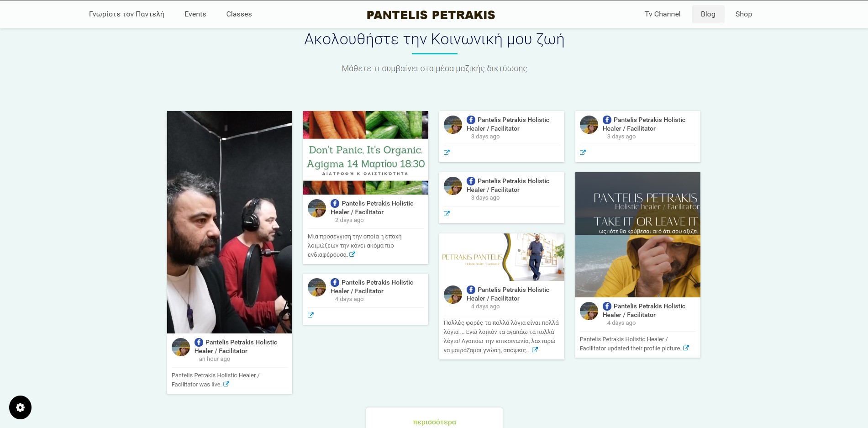
Task: Open external link after 'ενδιαφέρουσα.' text
Action: 352,254
